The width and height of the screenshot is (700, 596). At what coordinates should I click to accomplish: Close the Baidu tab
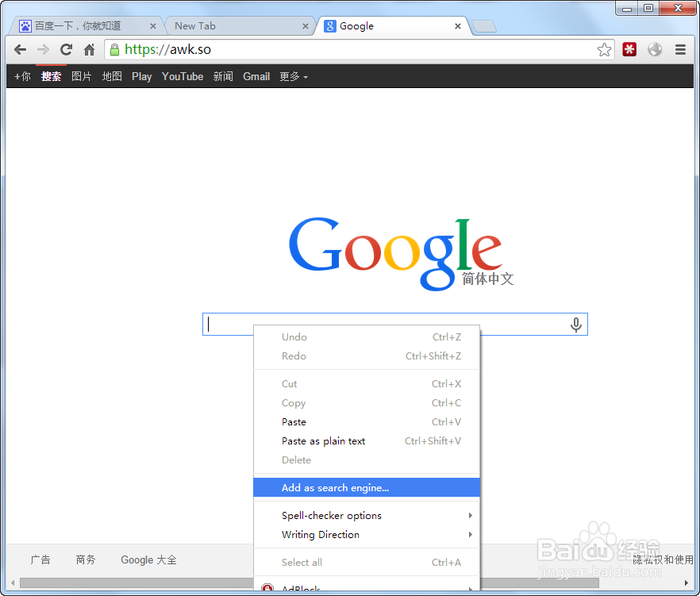point(152,26)
